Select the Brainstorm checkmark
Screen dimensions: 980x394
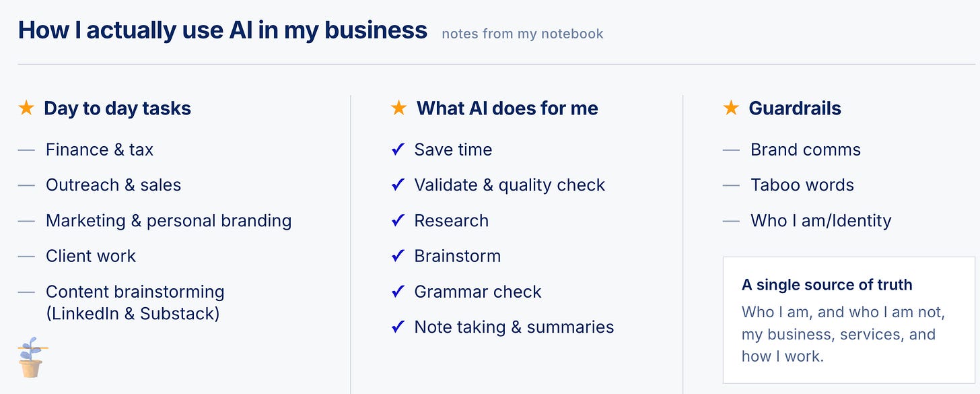(x=398, y=256)
